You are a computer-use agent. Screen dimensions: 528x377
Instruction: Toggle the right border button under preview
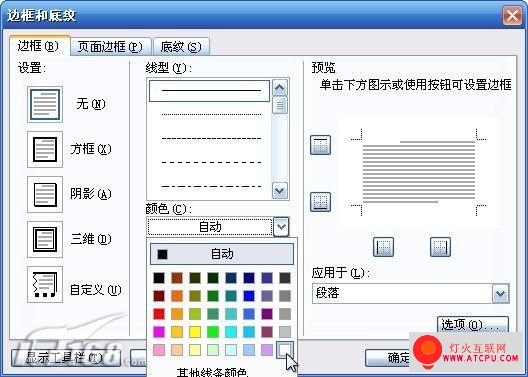click(440, 247)
